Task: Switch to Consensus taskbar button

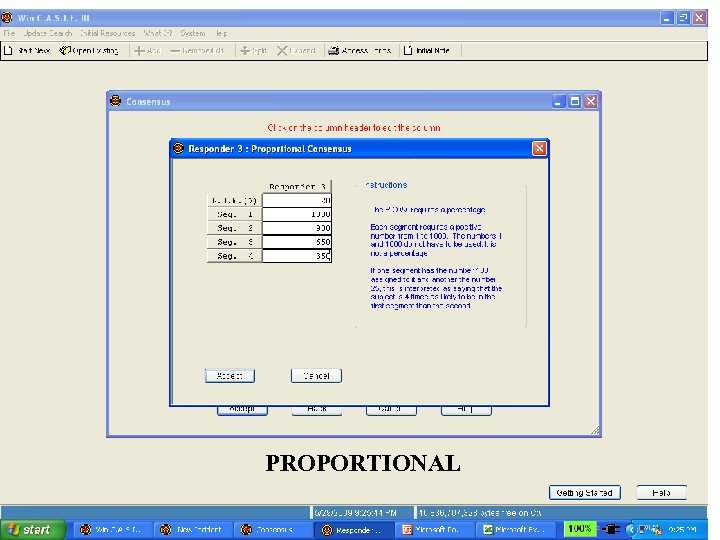Action: point(272,529)
